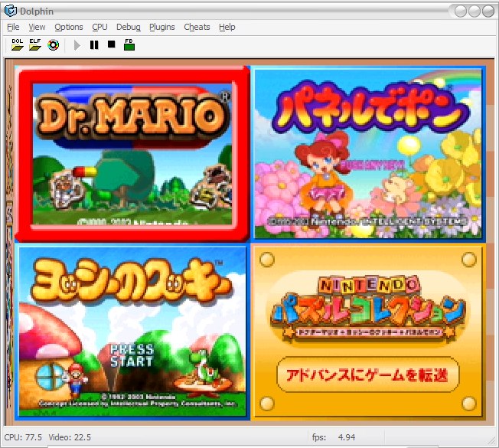Screen dimensions: 499x448
Task: Open a DOL file from the toolbar
Action: click(17, 44)
